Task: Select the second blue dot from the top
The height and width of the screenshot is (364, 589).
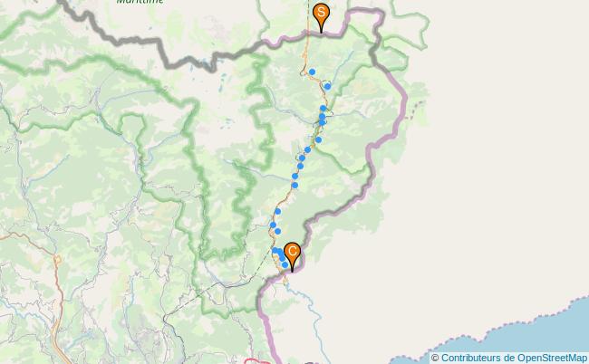Action: click(327, 87)
